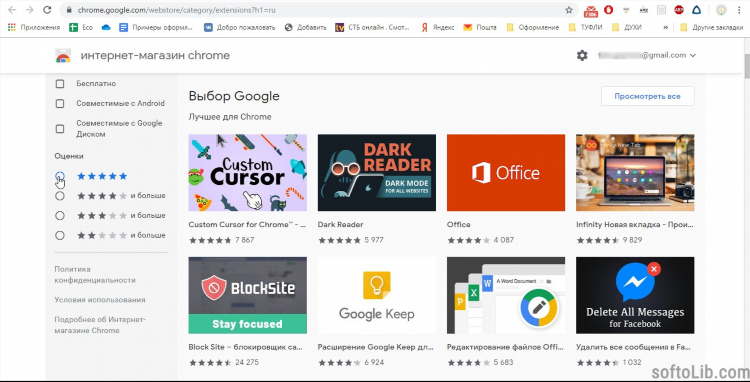Viewport: 750px width, 382px height.
Task: Enable the Бесплатно checkbox
Action: tap(60, 84)
